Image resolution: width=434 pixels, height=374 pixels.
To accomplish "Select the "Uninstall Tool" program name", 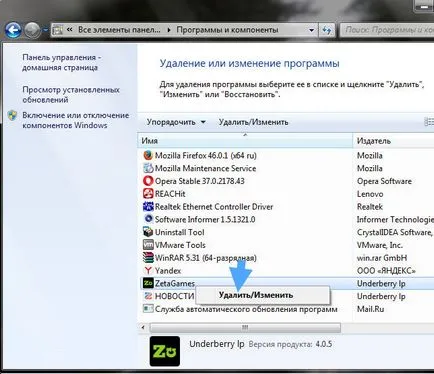I will [179, 232].
